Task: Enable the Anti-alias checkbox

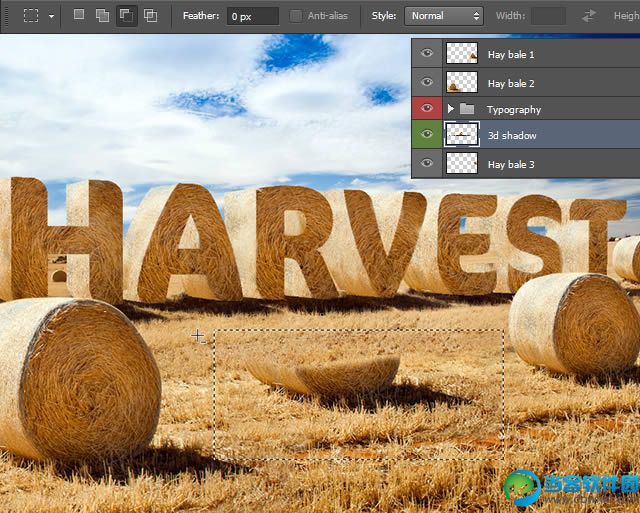Action: (x=296, y=15)
